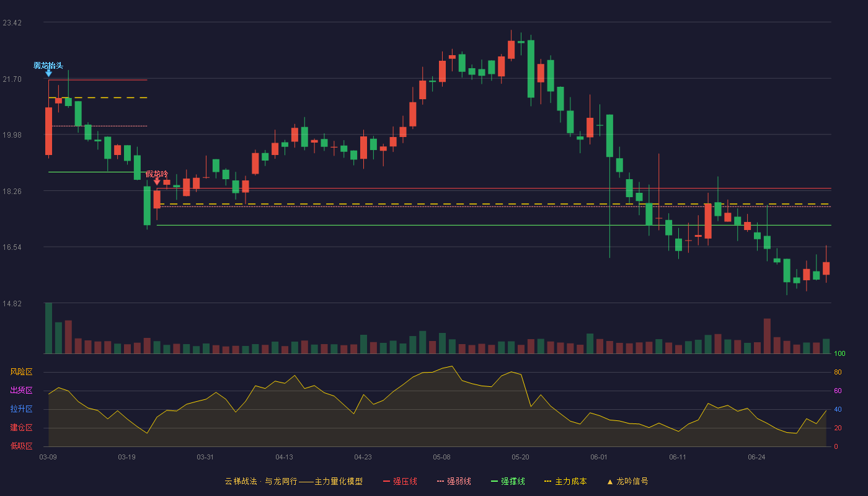Toggle the 强弱线 legend entry
The height and width of the screenshot is (496, 868).
point(454,481)
